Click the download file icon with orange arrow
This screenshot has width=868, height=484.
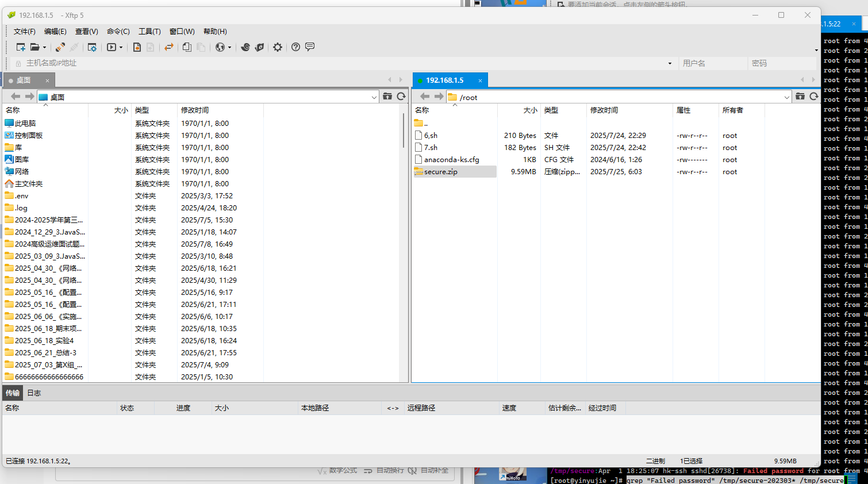[x=137, y=47]
